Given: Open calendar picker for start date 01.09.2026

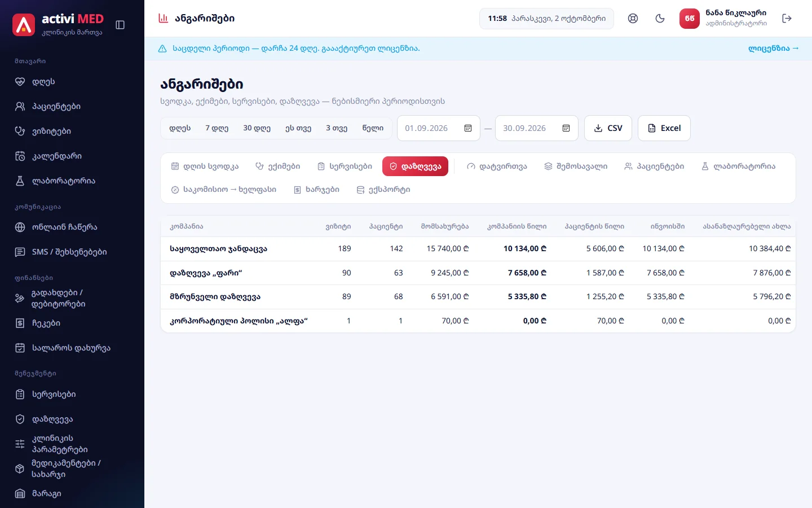Looking at the screenshot, I should pyautogui.click(x=468, y=128).
